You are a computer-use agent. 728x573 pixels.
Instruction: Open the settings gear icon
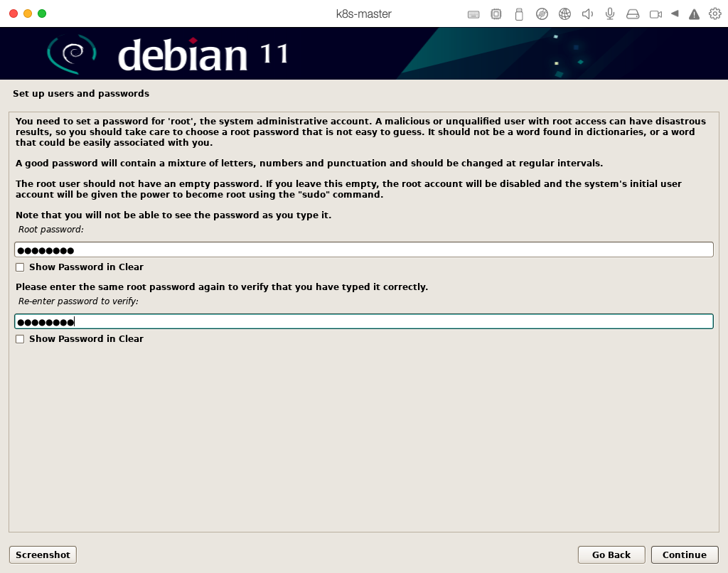click(715, 14)
